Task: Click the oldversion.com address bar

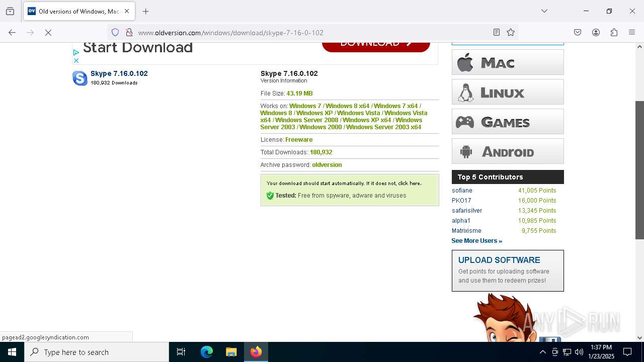Action: [312, 33]
